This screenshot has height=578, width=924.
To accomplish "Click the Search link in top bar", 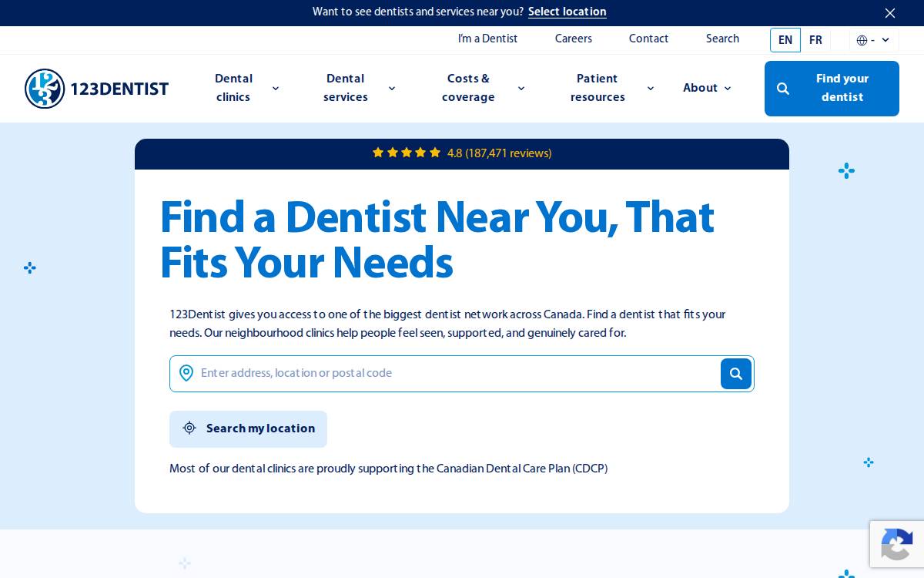I will [722, 39].
